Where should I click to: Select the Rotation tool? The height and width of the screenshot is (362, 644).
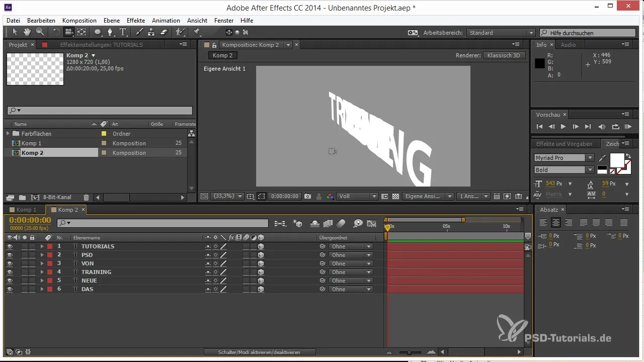click(56, 32)
